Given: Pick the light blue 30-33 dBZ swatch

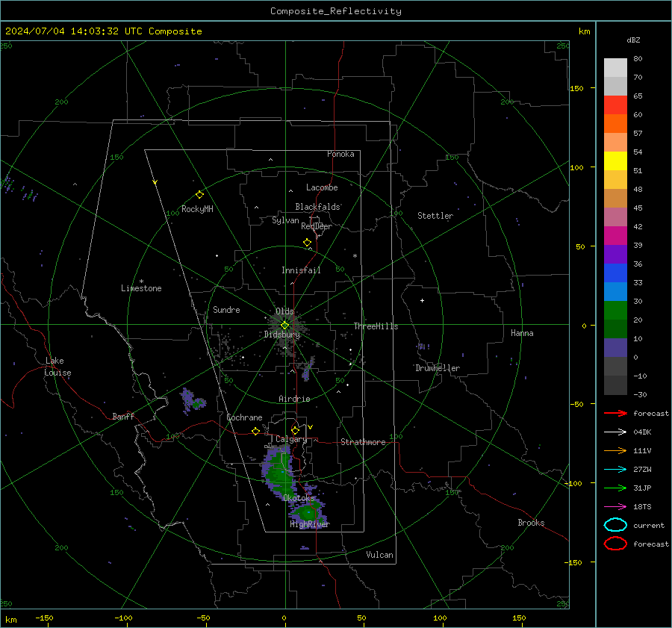Looking at the screenshot, I should (615, 292).
